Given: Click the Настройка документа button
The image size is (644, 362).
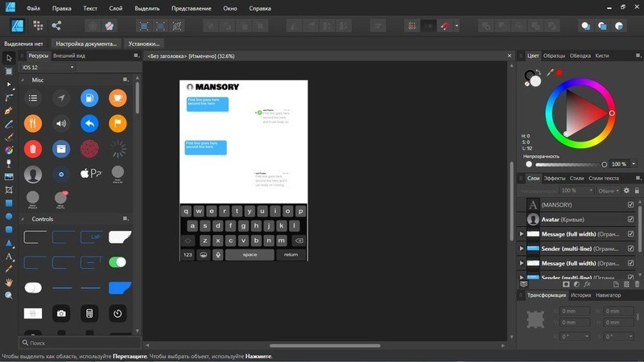Looking at the screenshot, I should coord(86,43).
